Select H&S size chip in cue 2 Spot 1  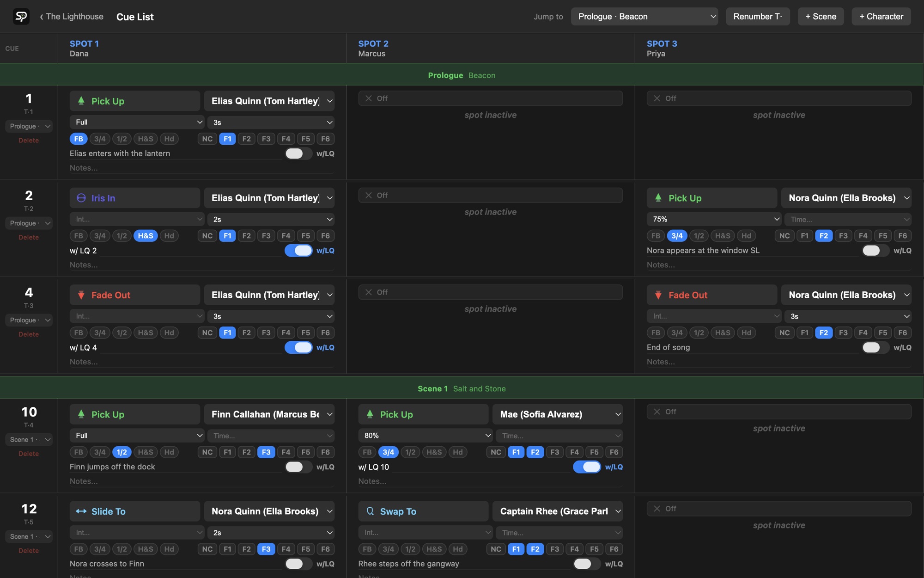(x=146, y=236)
